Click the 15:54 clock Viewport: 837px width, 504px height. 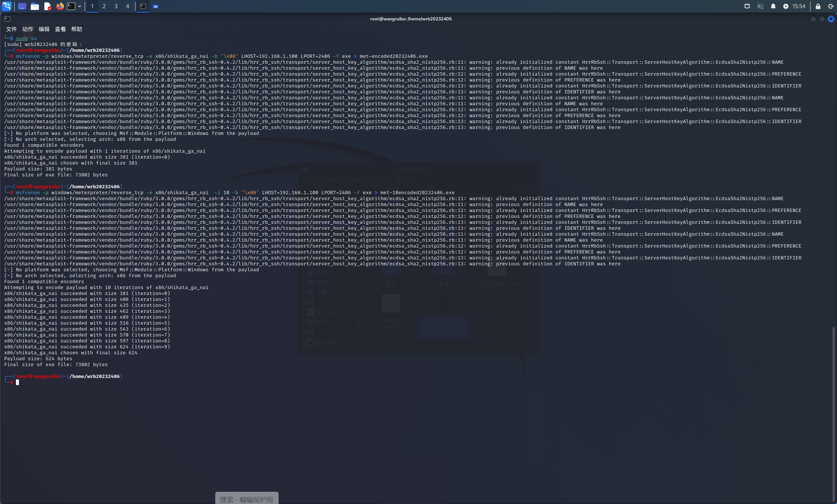tap(799, 6)
